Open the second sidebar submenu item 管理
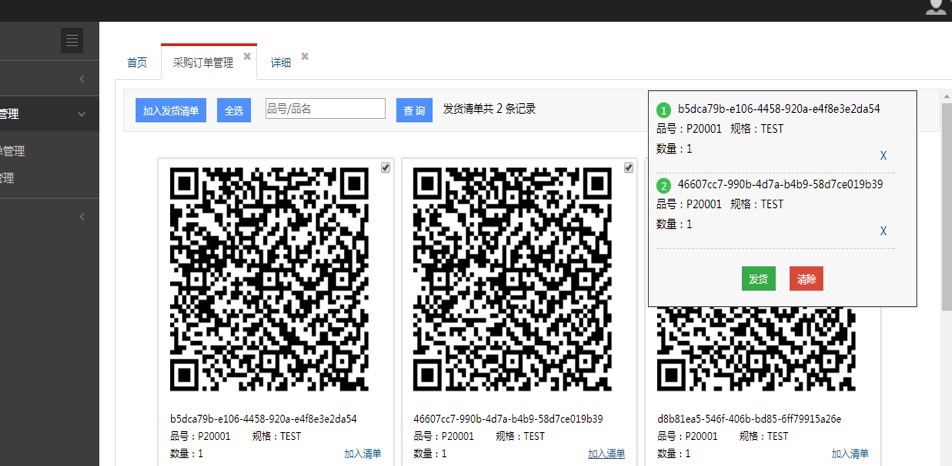The image size is (952, 466). click(7, 178)
